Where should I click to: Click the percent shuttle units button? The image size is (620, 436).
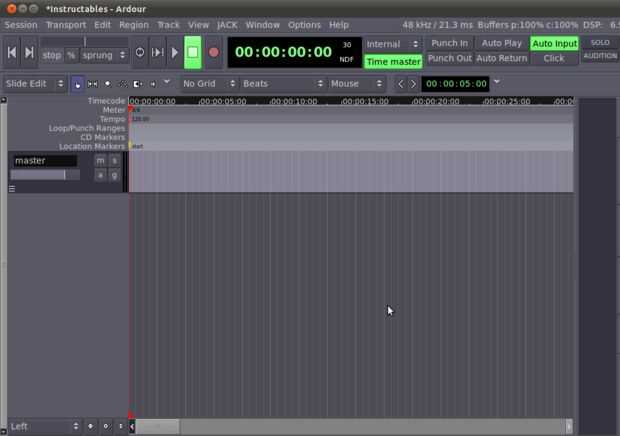coord(71,55)
